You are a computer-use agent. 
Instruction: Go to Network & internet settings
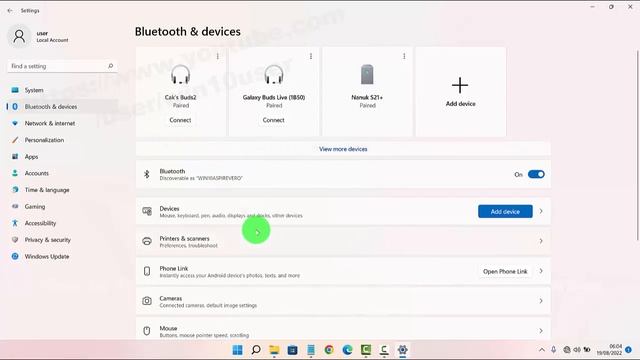tap(62, 123)
